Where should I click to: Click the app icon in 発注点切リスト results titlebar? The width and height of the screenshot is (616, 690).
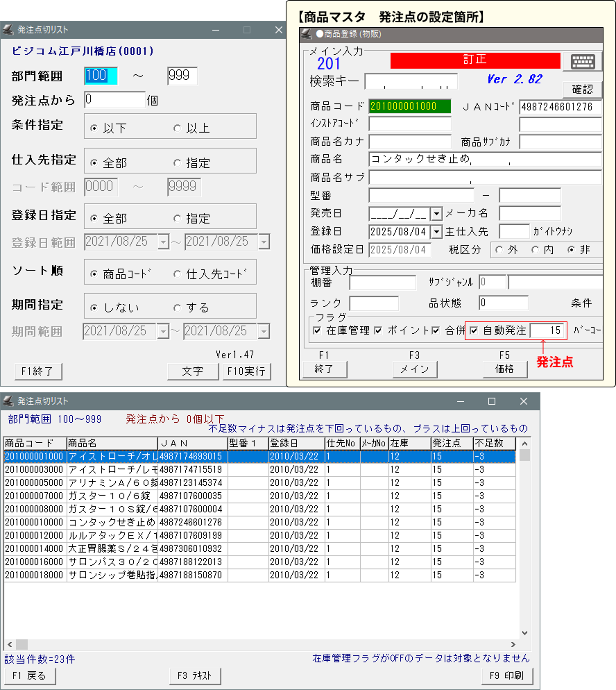8,401
